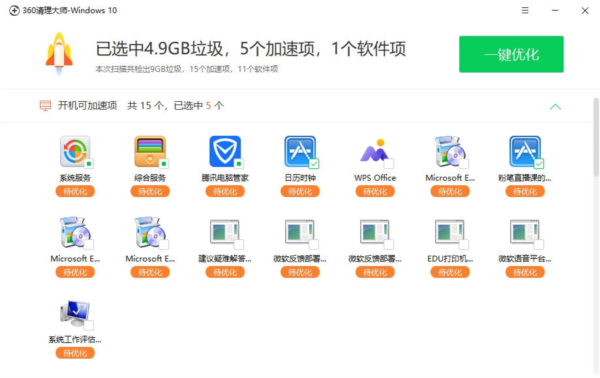Click the 开机可加速项 section title

87,106
